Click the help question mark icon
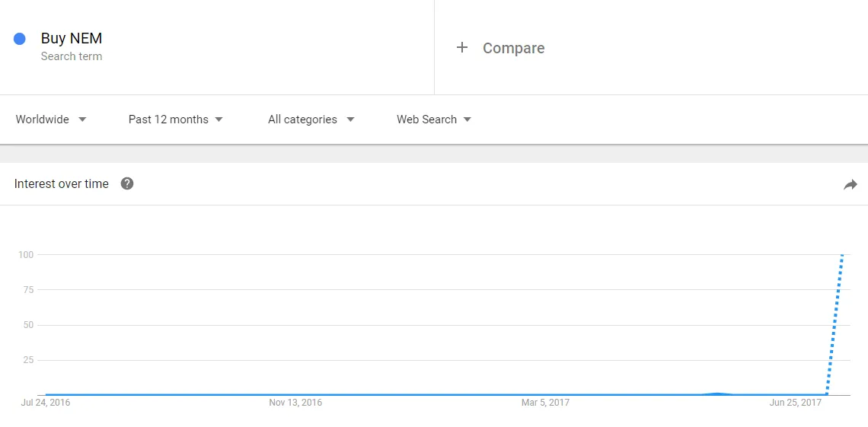This screenshot has width=868, height=427. pos(127,183)
